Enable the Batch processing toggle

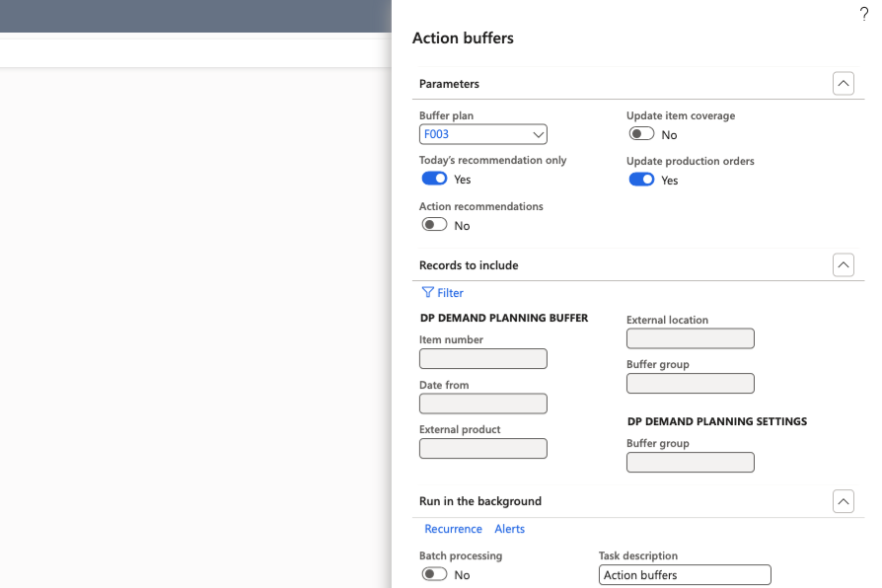[x=434, y=574]
